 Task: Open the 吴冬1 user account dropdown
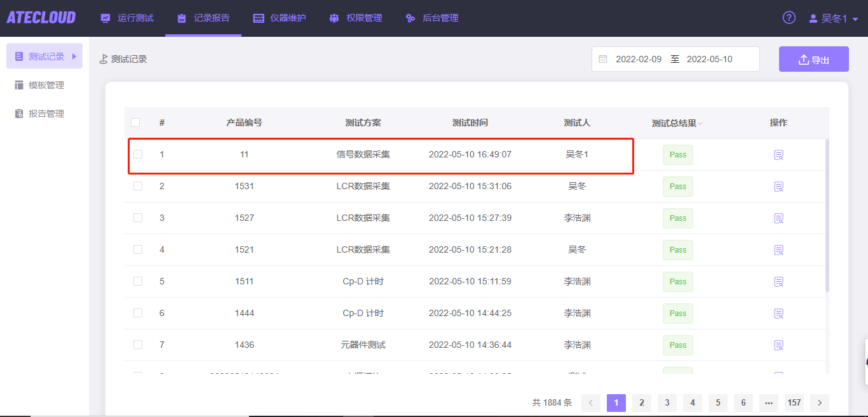click(832, 18)
